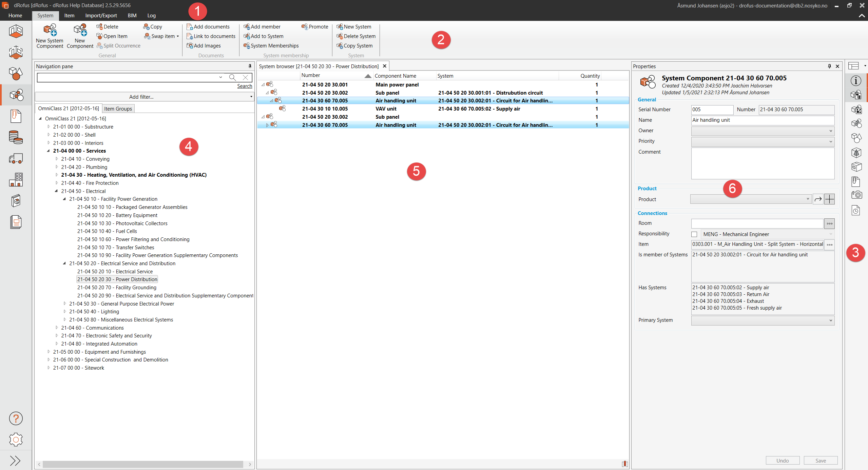
Task: Open the Settings gear at bottom left
Action: (16, 439)
